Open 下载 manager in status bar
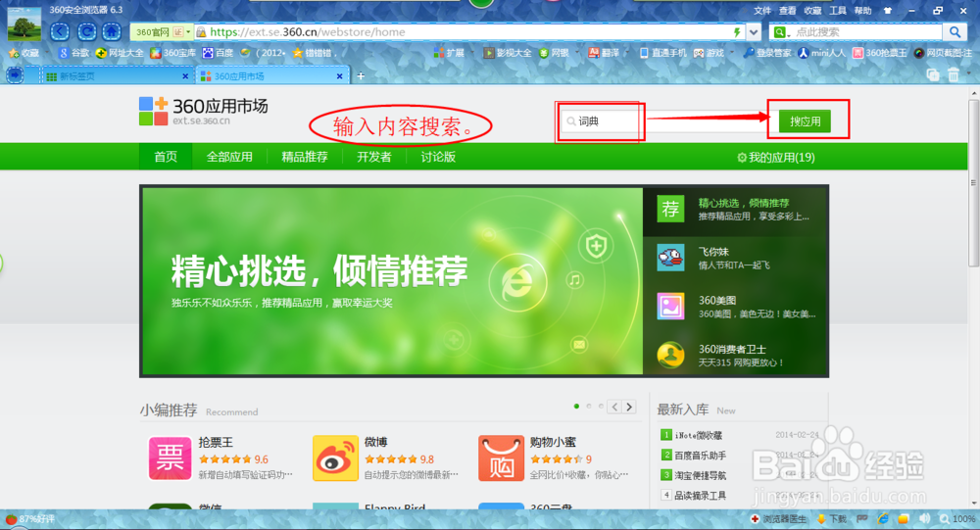The height and width of the screenshot is (530, 980). click(x=832, y=519)
